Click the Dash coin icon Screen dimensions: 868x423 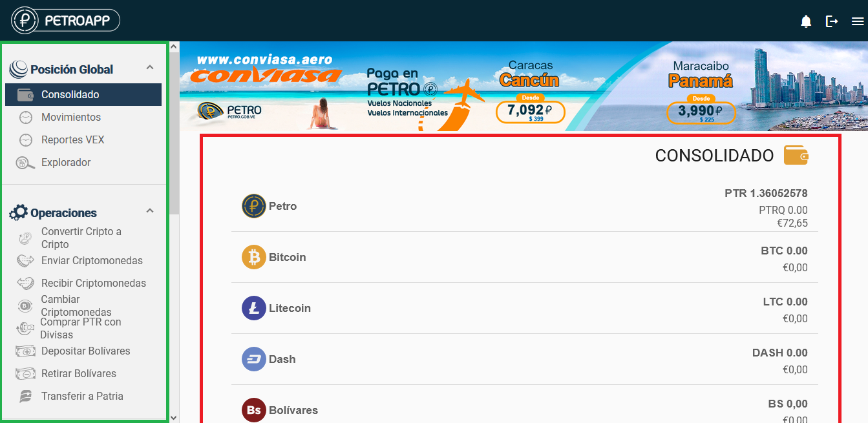(254, 359)
